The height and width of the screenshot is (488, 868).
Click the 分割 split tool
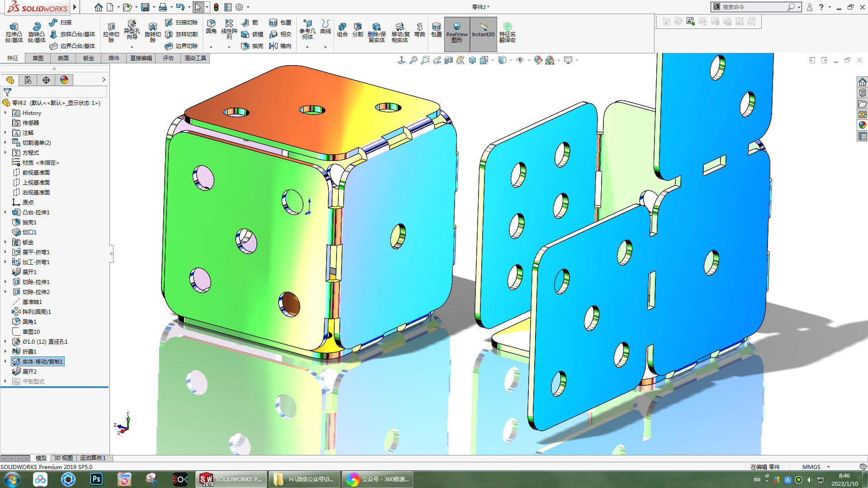pos(358,30)
